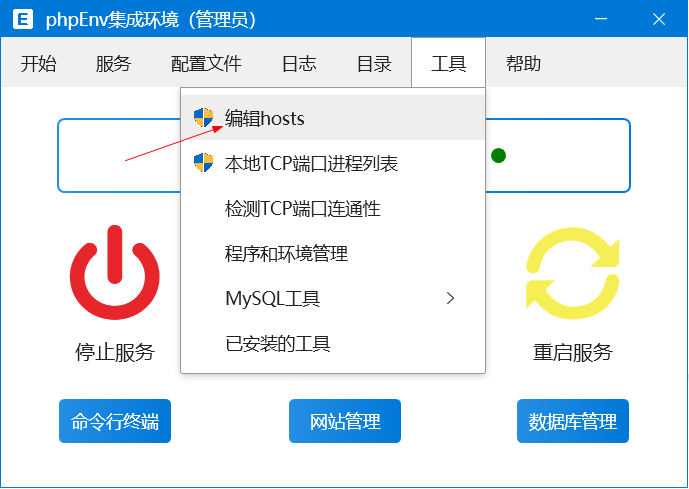Select the MySQL工具 menu entry

click(x=333, y=298)
